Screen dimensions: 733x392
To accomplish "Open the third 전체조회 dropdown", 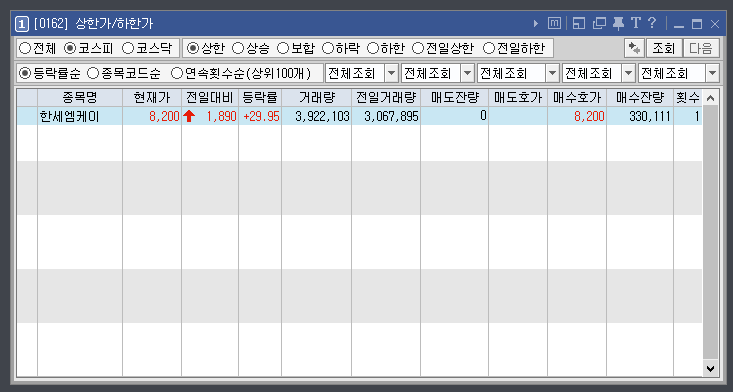I will [x=518, y=73].
